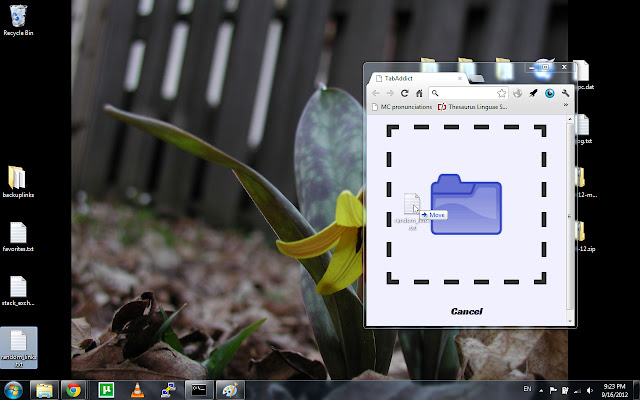Close the TabAddict tab

[x=460, y=78]
